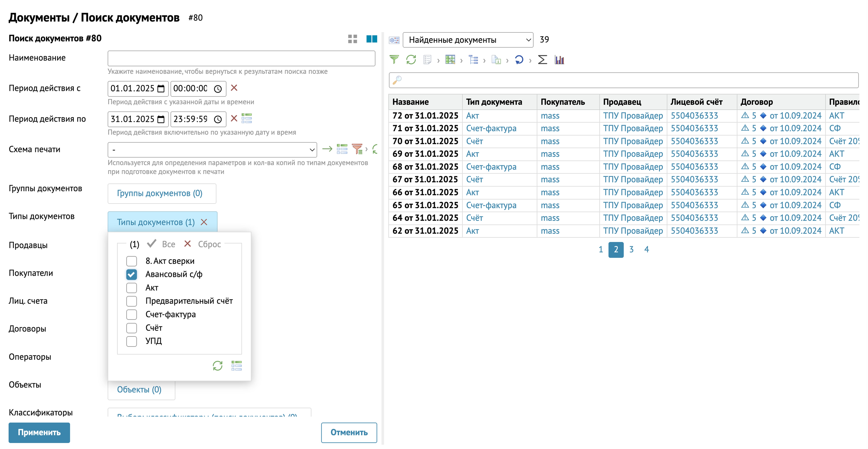Click account '5504036333' in row 69

[694, 154]
